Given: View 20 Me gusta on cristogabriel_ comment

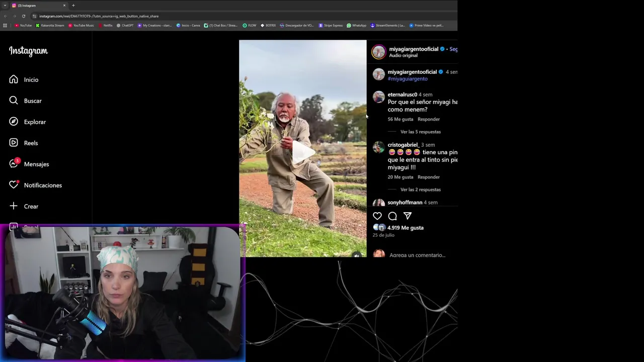Looking at the screenshot, I should (x=400, y=177).
